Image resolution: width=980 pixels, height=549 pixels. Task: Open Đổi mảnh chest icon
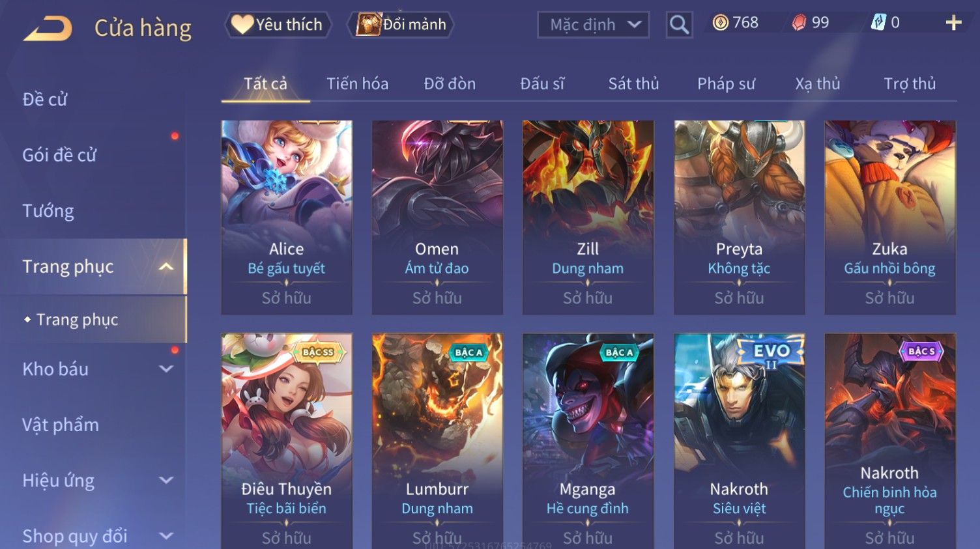(x=401, y=25)
